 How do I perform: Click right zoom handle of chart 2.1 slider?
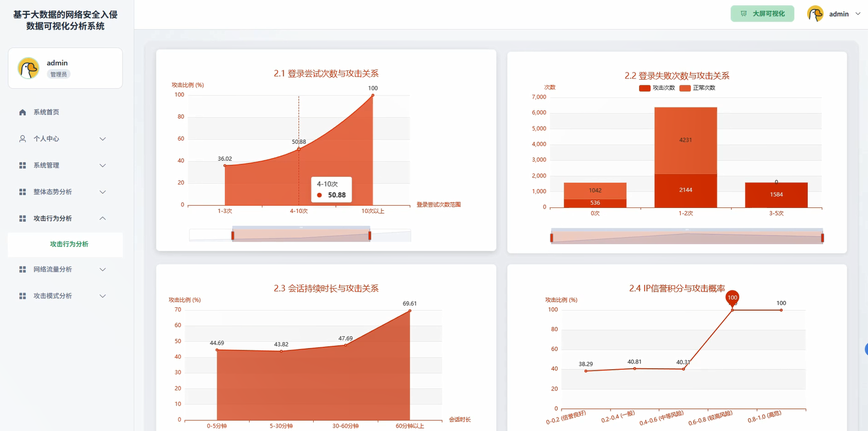pos(369,236)
